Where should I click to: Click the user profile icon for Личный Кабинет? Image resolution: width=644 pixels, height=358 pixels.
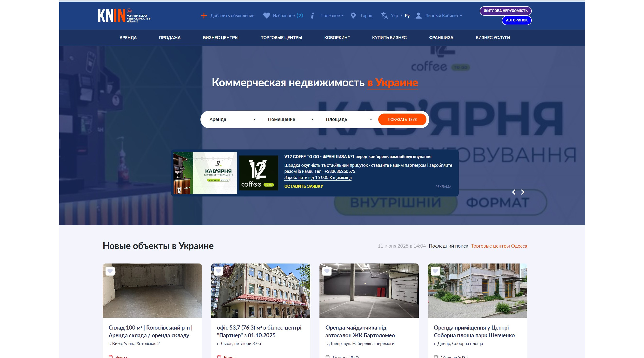(x=418, y=15)
